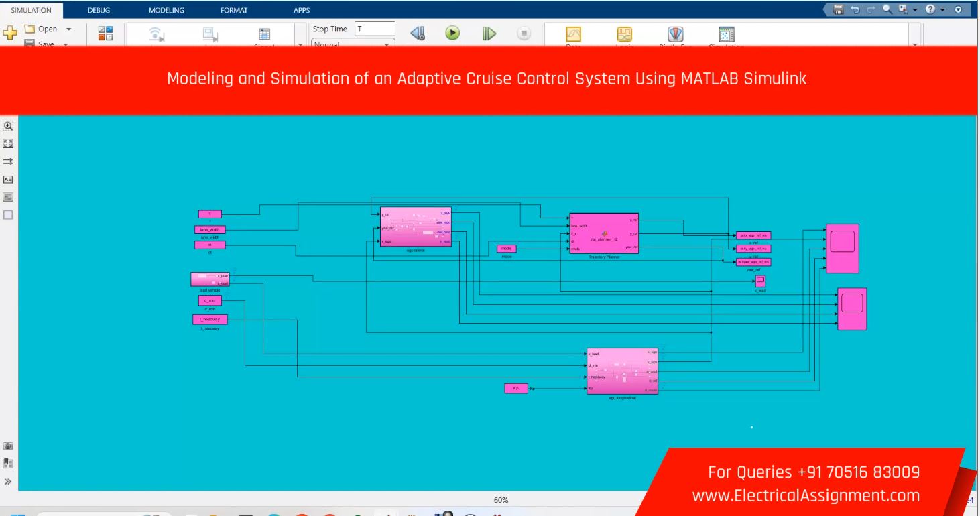The image size is (980, 516).
Task: Open the Normal simulation mode dropdown
Action: pos(353,44)
